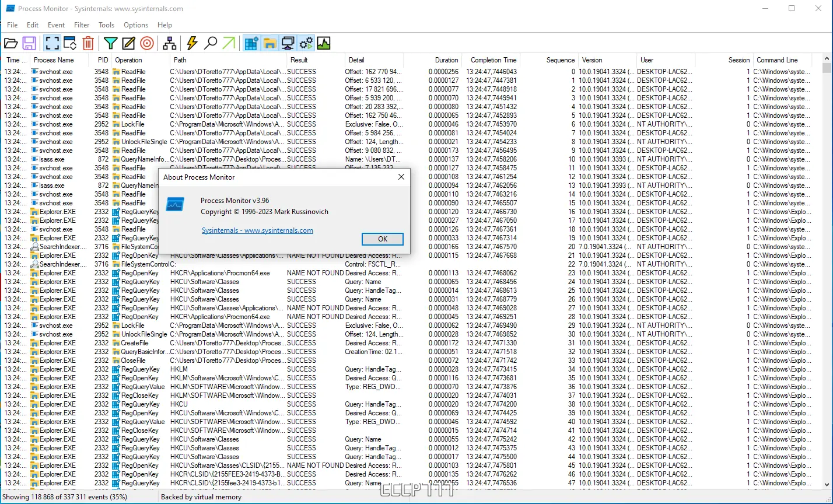Click duration value 0.0000256
Image resolution: width=833 pixels, height=504 pixels.
coord(443,72)
